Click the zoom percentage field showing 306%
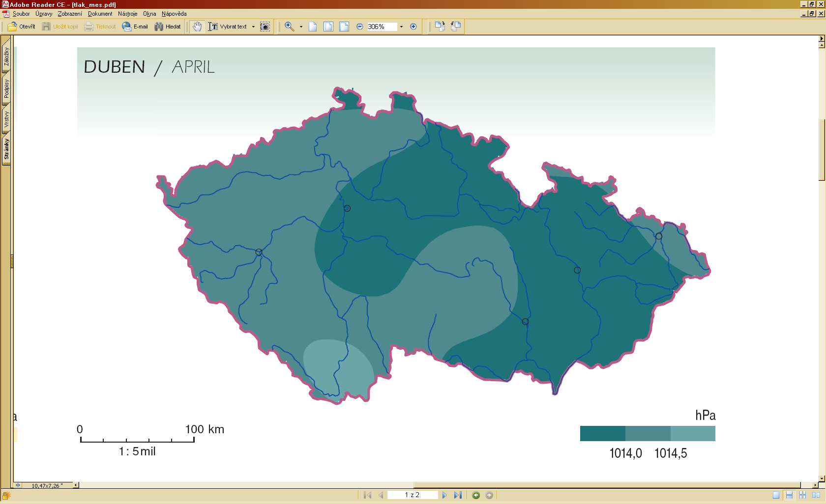 [x=382, y=27]
